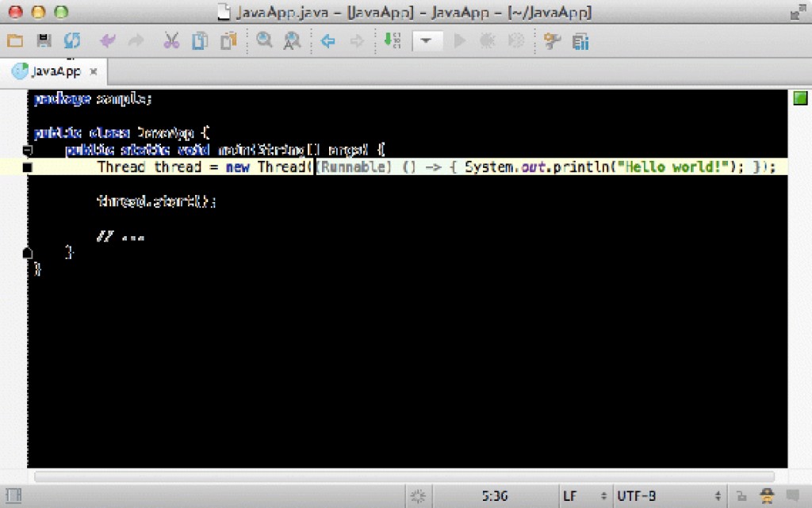Open the LF line separator dropdown
The width and height of the screenshot is (812, 508).
pos(585,497)
